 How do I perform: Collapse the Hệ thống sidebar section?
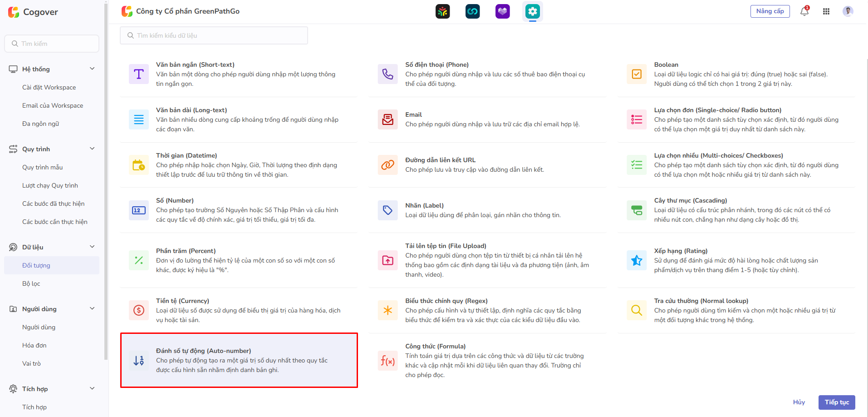point(92,69)
